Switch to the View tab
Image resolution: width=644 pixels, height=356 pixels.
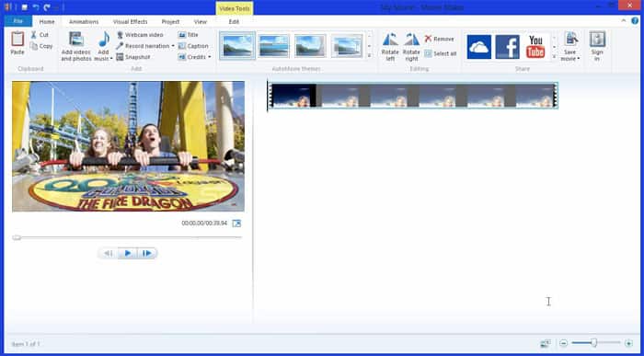[201, 22]
